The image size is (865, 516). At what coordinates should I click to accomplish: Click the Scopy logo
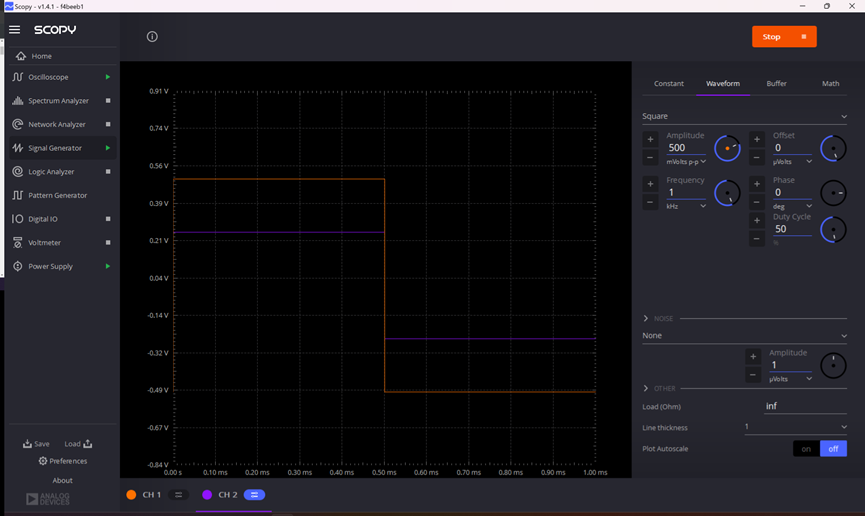tap(55, 30)
